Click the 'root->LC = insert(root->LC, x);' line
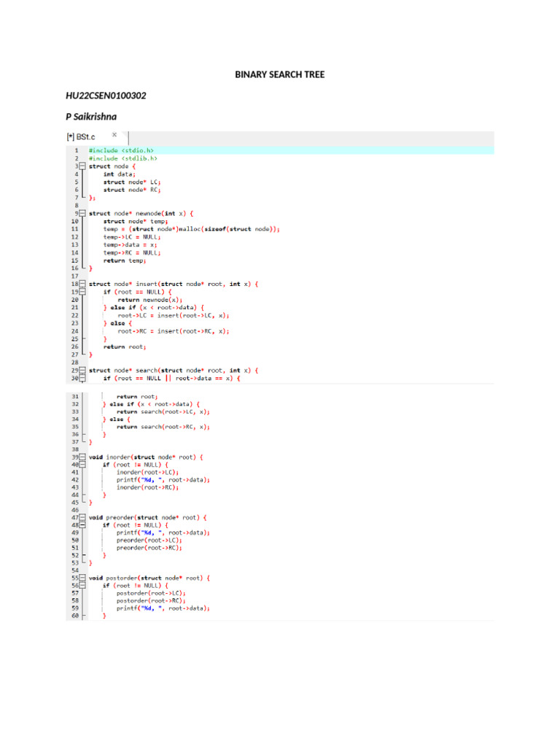Screen dimensions: 560x747 (174, 315)
